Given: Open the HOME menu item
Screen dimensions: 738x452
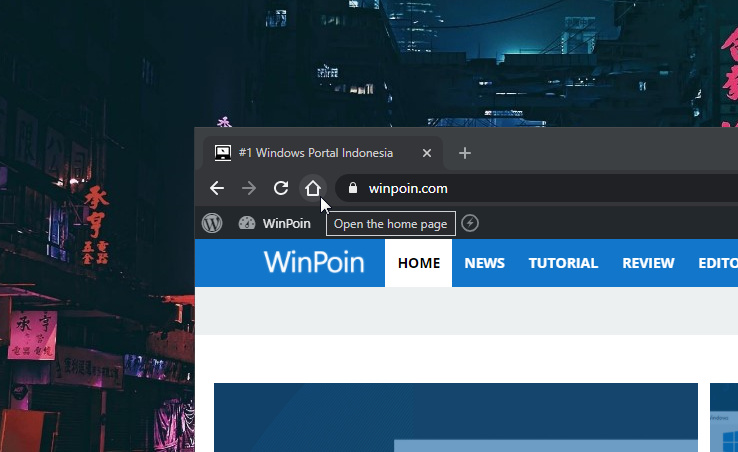Looking at the screenshot, I should (x=418, y=263).
